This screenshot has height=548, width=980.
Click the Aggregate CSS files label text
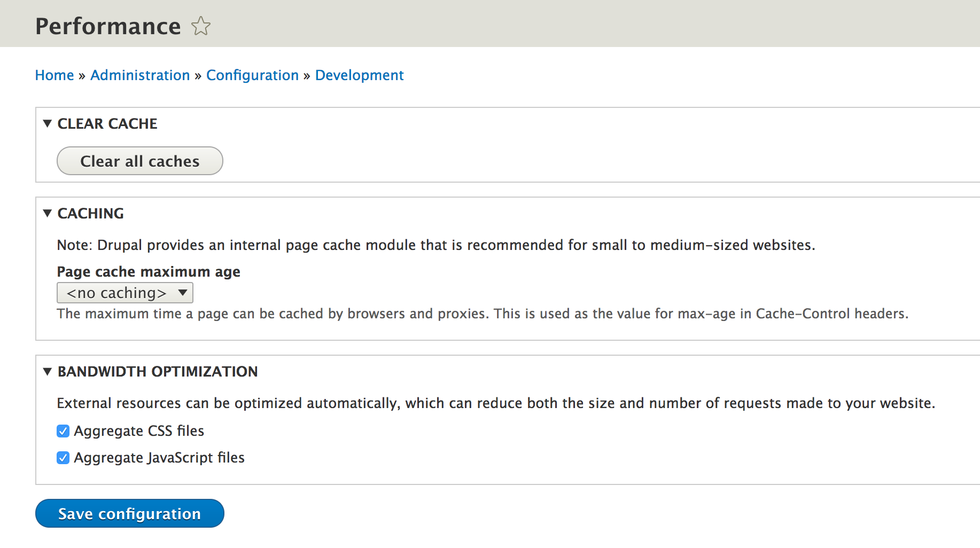click(x=139, y=431)
